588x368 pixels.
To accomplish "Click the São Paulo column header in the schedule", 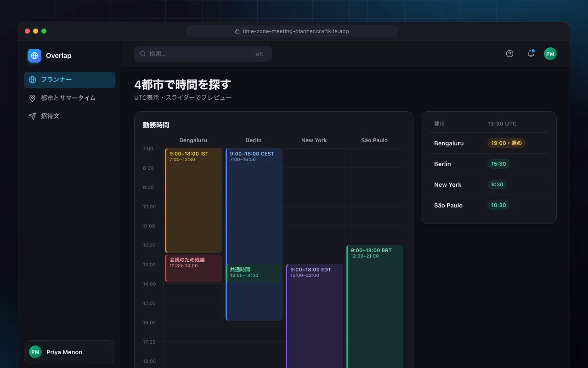I will click(x=374, y=140).
